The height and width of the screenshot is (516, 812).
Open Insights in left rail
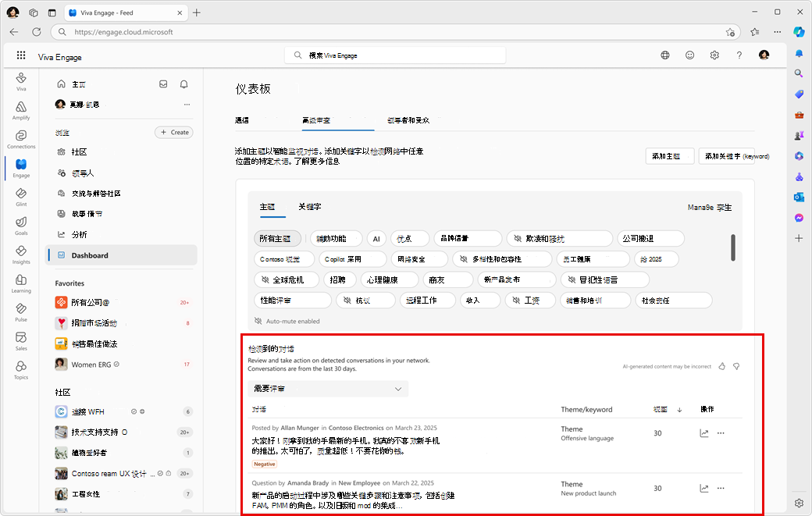[21, 254]
